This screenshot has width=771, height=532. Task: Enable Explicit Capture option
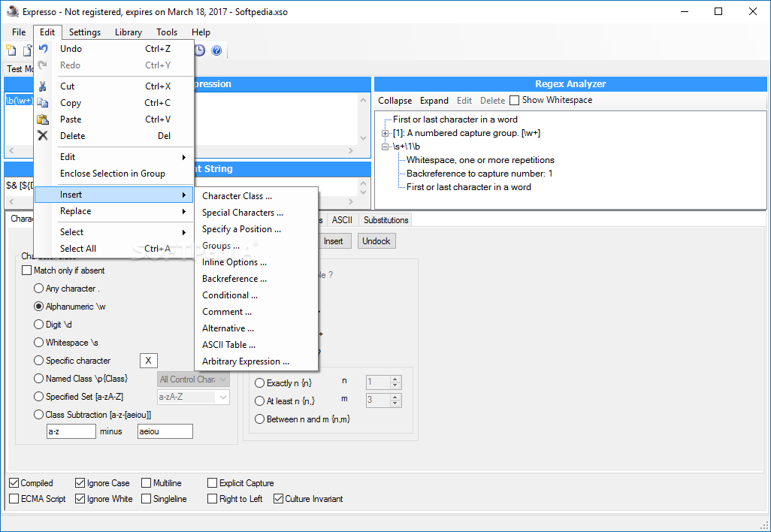pyautogui.click(x=212, y=483)
